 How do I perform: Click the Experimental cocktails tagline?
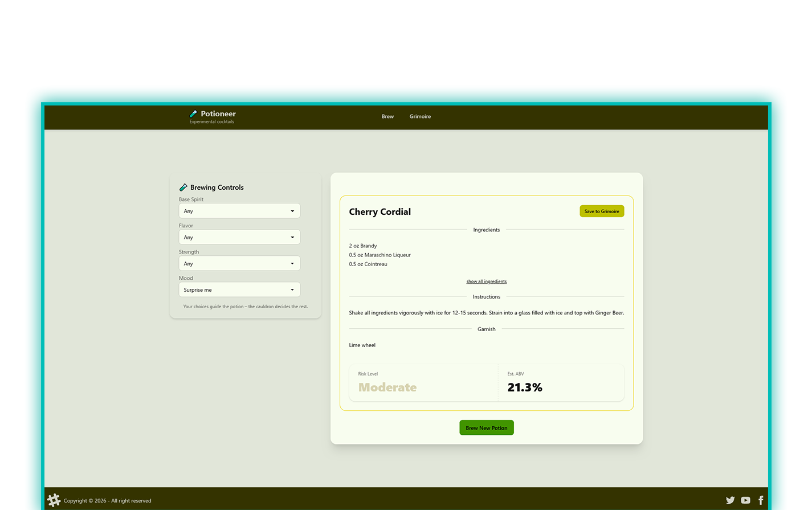click(x=212, y=121)
